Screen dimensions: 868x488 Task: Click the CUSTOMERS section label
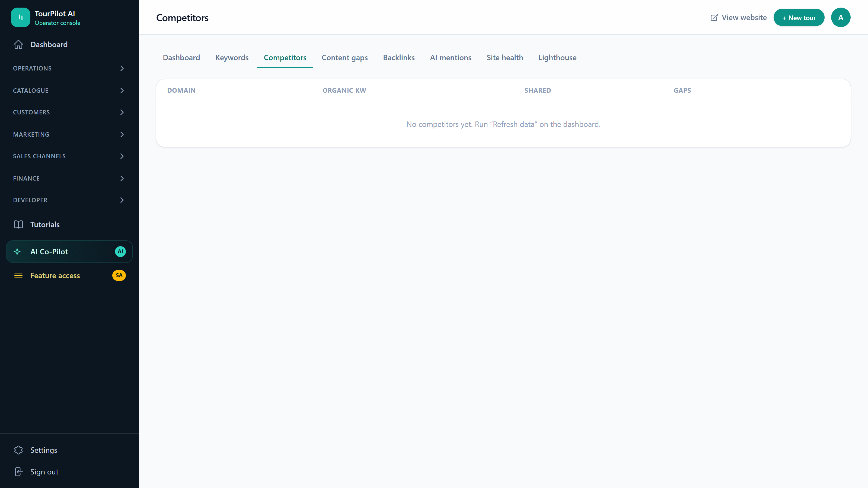31,112
